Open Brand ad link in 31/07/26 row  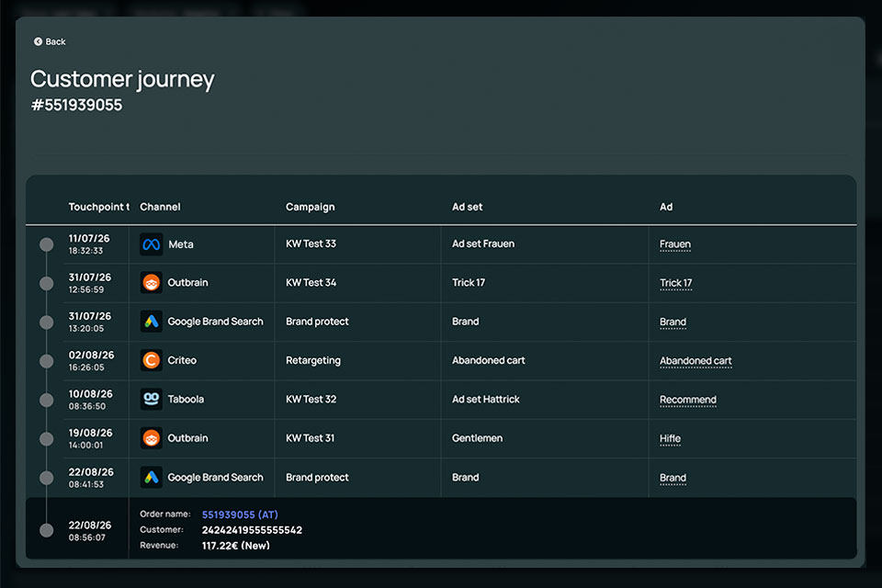673,322
